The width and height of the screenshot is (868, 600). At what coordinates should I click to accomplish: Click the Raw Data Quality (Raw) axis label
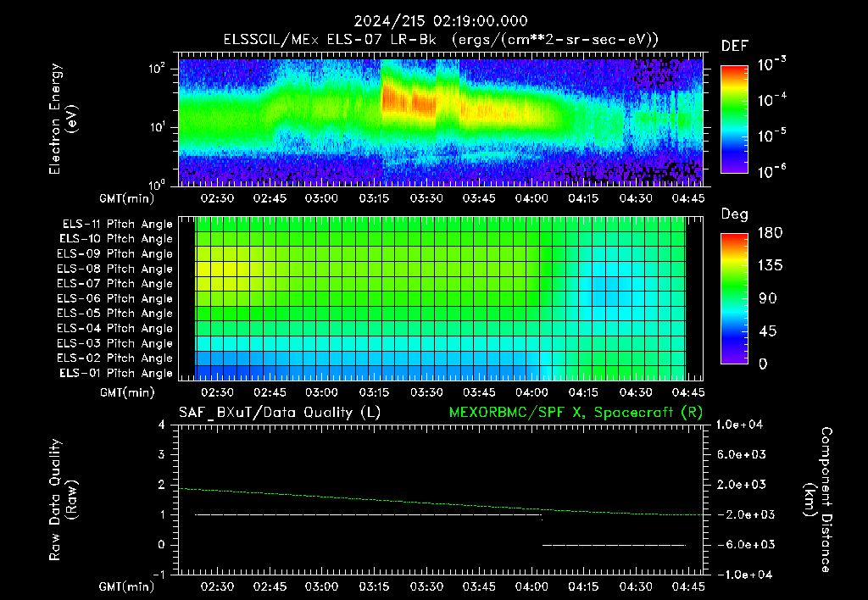click(x=63, y=500)
